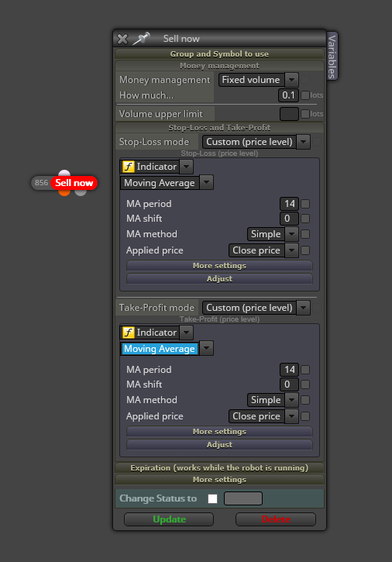The image size is (392, 562).
Task: Edit Take-Profit MA period value 14
Action: coord(289,370)
